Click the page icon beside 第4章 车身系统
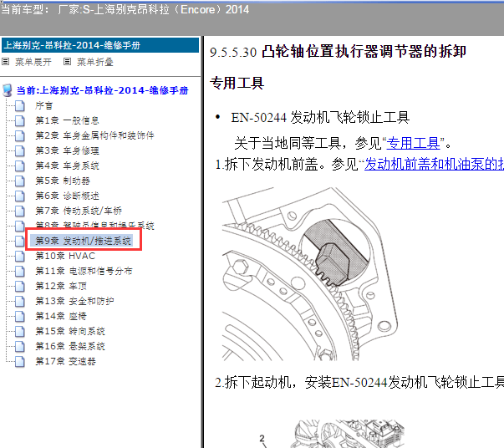The height and width of the screenshot is (448, 504). [x=20, y=165]
